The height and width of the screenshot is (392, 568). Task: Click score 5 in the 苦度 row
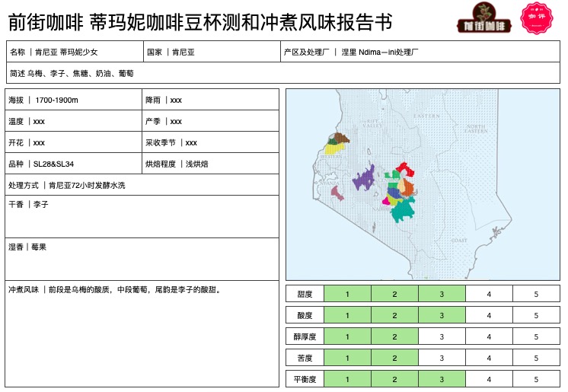536,358
